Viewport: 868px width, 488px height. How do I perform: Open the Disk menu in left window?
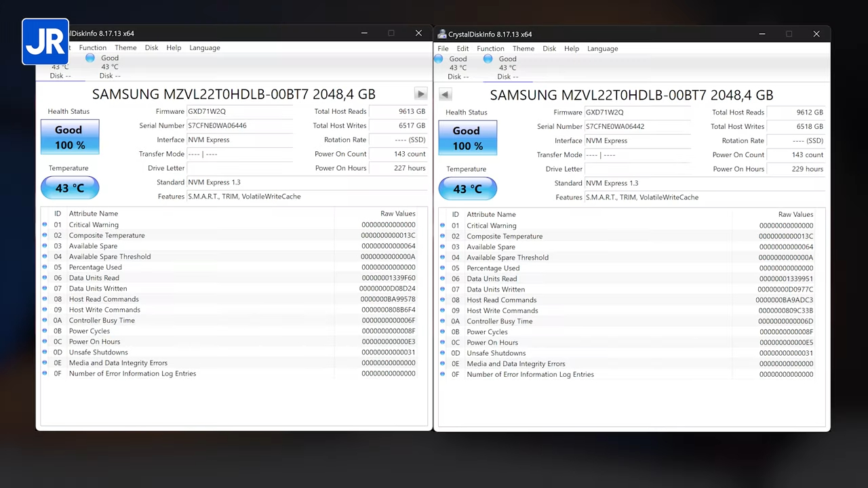pyautogui.click(x=151, y=48)
